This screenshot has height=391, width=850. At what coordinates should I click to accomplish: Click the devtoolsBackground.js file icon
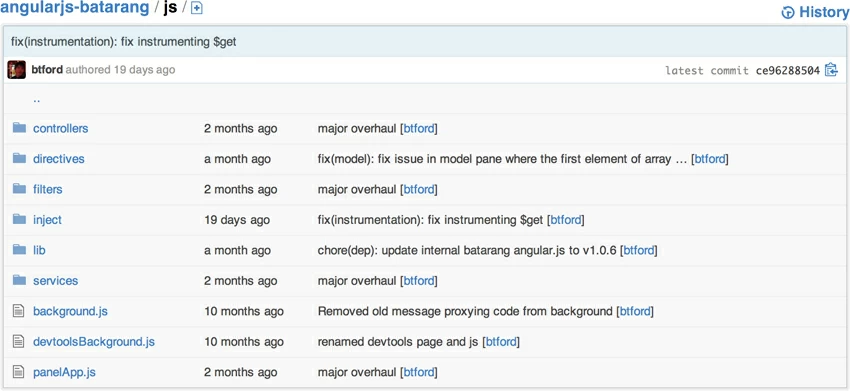[x=19, y=342]
